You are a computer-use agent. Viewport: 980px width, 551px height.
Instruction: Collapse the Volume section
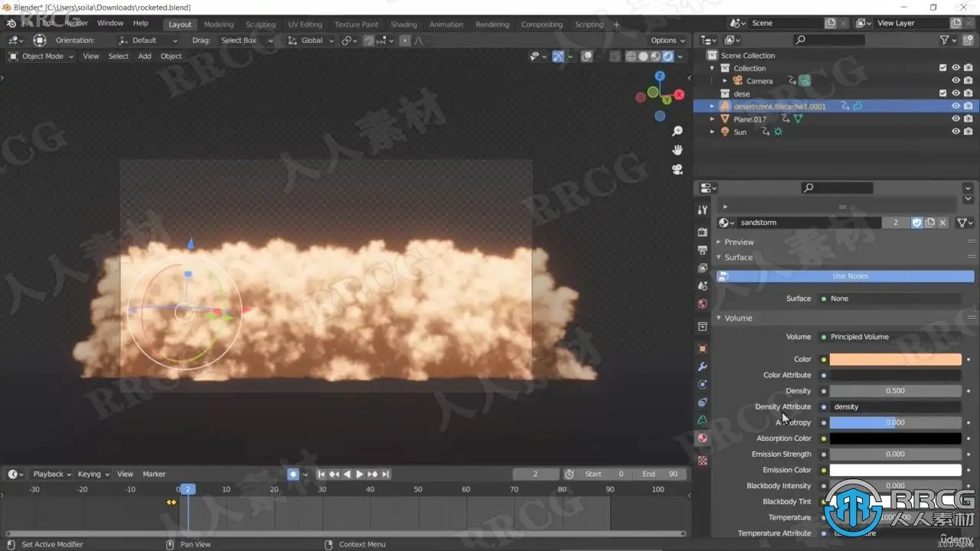tap(737, 318)
